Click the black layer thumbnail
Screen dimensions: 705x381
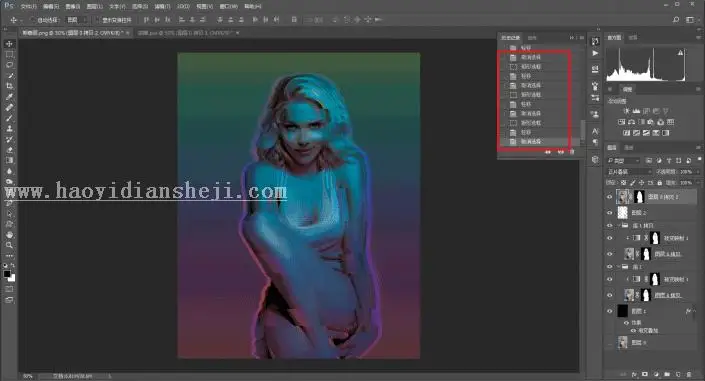pos(622,311)
